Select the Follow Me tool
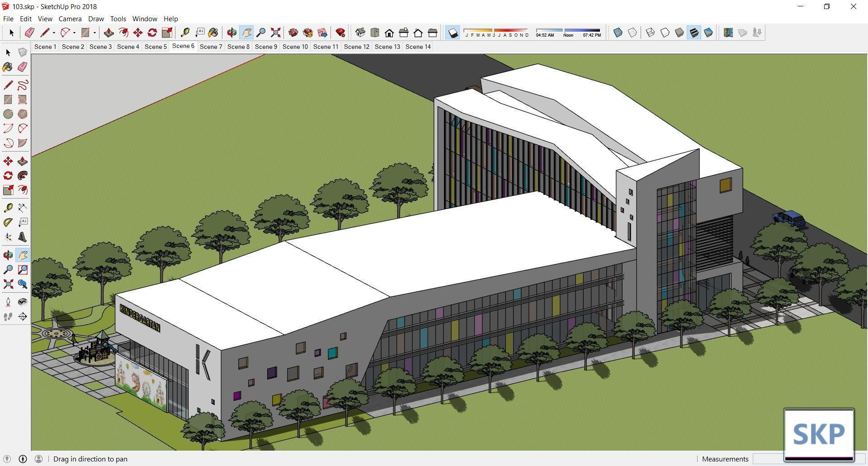This screenshot has height=466, width=868. coord(23,176)
